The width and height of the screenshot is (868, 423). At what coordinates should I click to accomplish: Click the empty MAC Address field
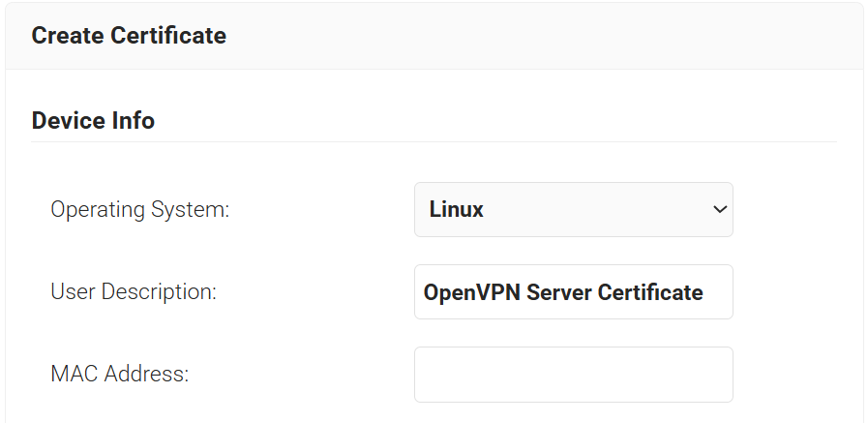[x=573, y=374]
